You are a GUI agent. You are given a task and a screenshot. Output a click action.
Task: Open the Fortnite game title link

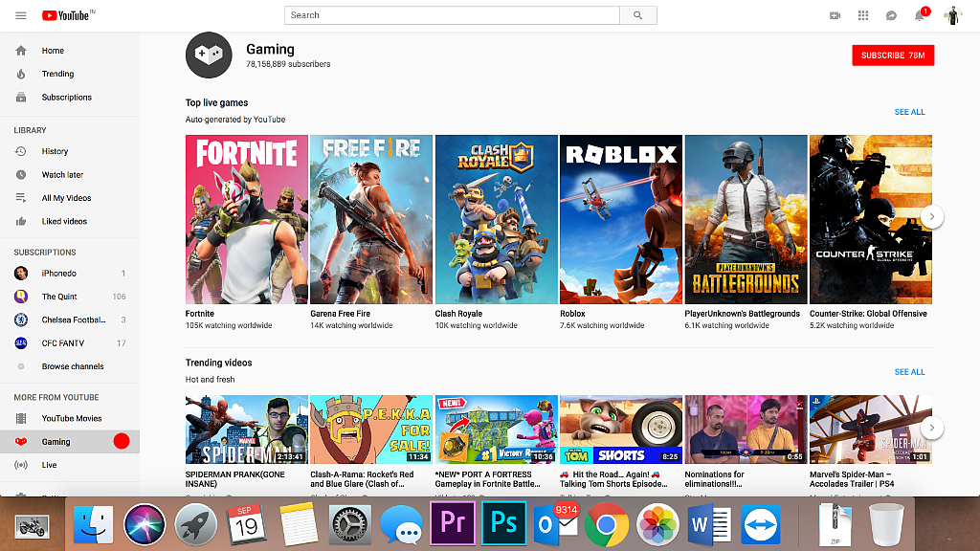[x=200, y=314]
